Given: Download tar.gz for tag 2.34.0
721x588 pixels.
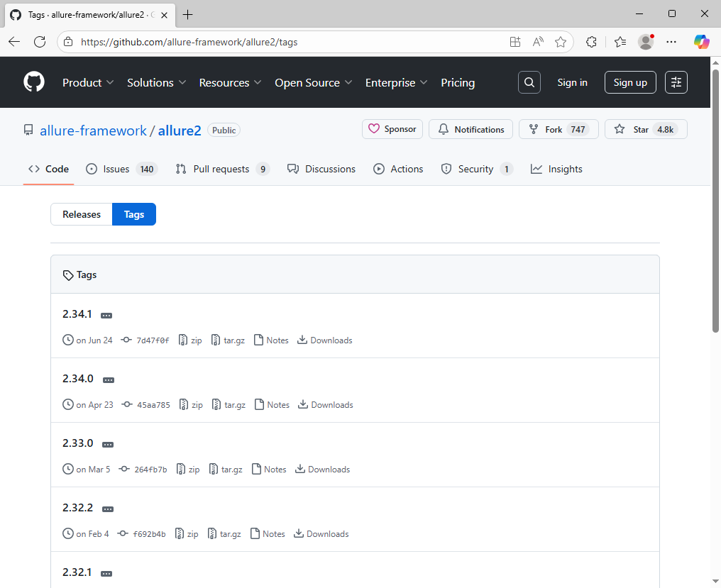Looking at the screenshot, I should pos(229,404).
